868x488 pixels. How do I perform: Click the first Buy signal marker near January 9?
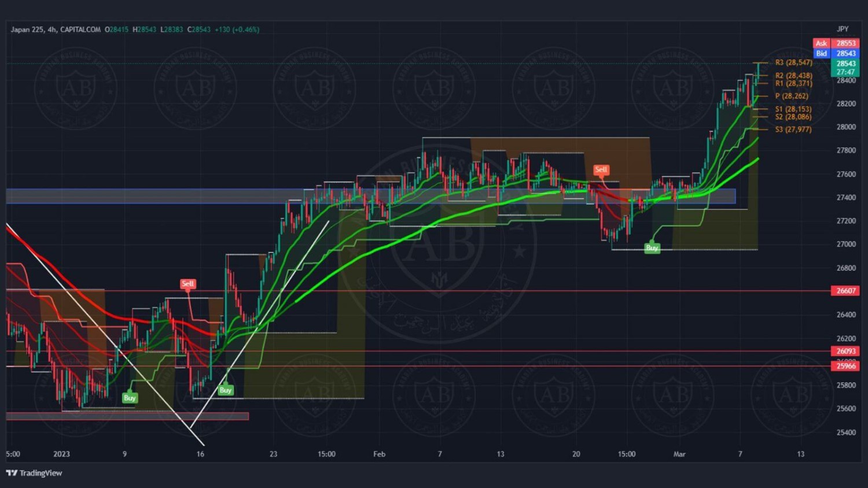(130, 398)
